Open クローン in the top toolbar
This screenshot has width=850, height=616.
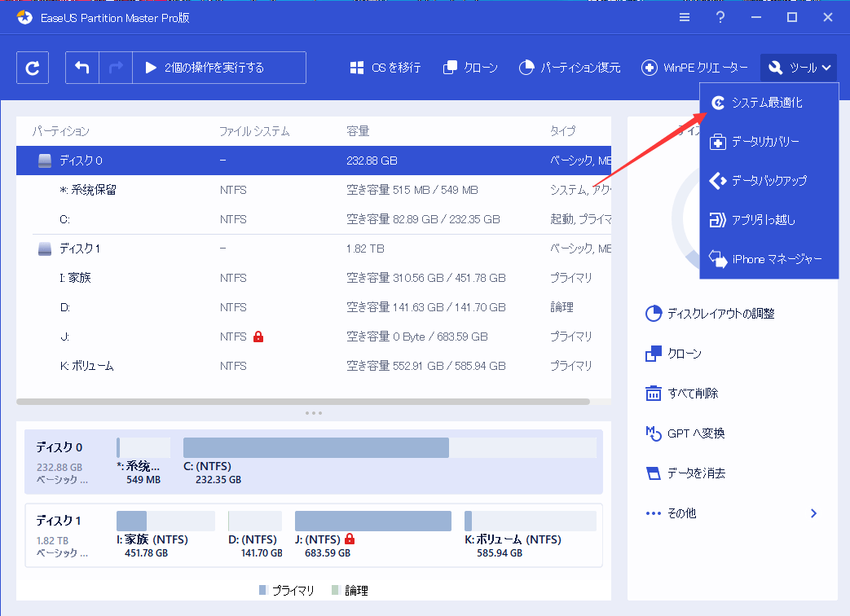click(470, 68)
